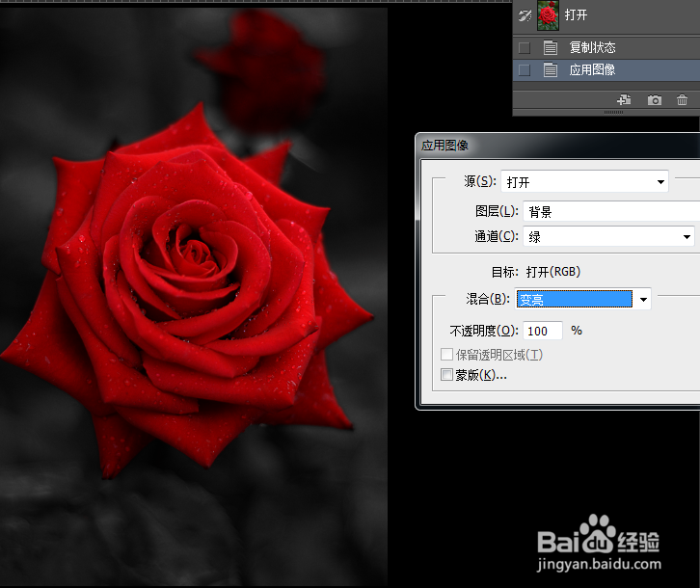Open the 通道(C) channel dropdown showing 绿
The width and height of the screenshot is (700, 588).
tap(608, 236)
